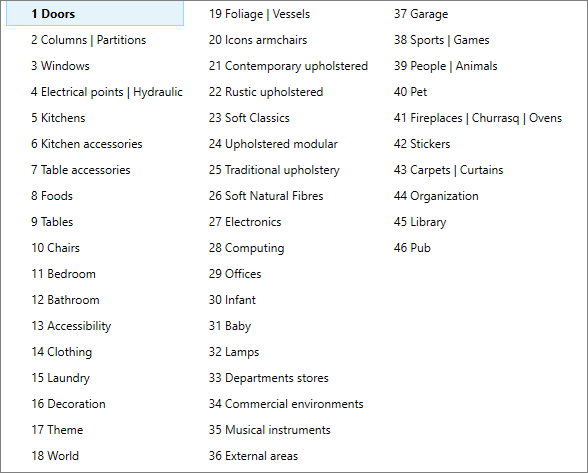
Task: Select 41 Fireplaces | Churrasq | Ovens
Action: 478,118
